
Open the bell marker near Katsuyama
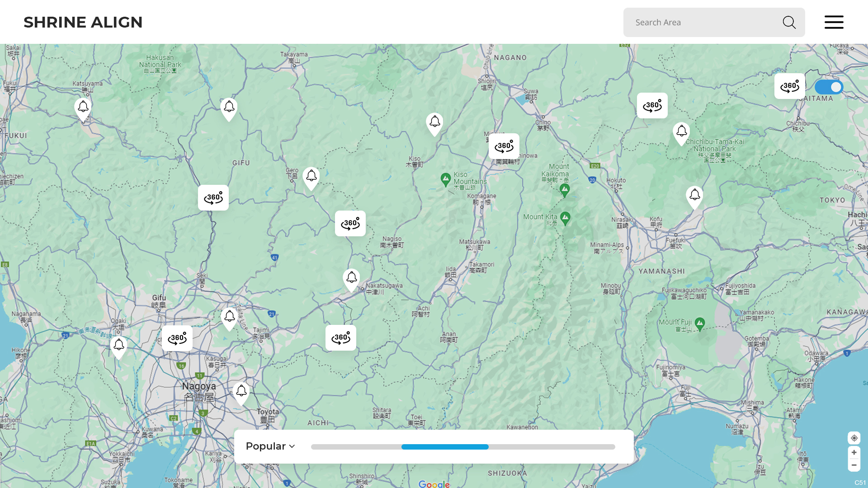pyautogui.click(x=83, y=108)
